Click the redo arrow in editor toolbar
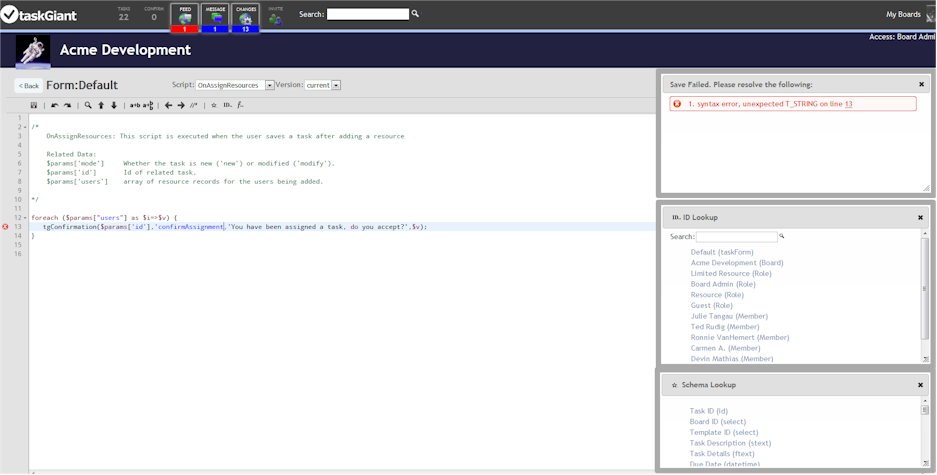The image size is (937, 475). (x=68, y=105)
